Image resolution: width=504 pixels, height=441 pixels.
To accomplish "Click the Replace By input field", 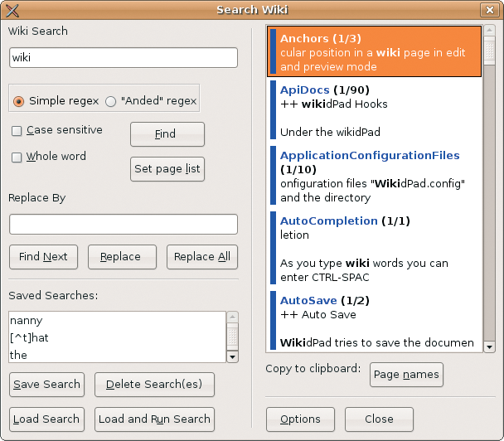I will [124, 224].
